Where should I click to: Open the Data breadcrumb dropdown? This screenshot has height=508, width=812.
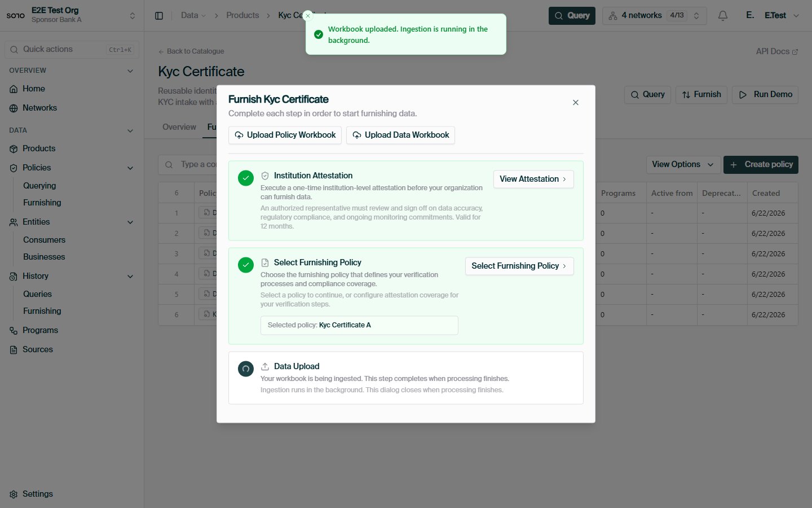tap(193, 16)
